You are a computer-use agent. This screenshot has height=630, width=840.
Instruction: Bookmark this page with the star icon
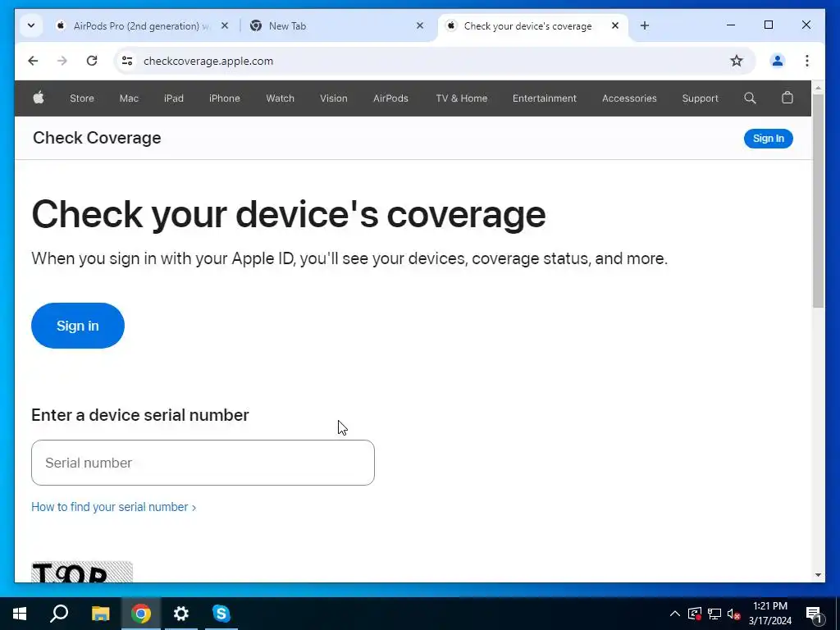[737, 61]
